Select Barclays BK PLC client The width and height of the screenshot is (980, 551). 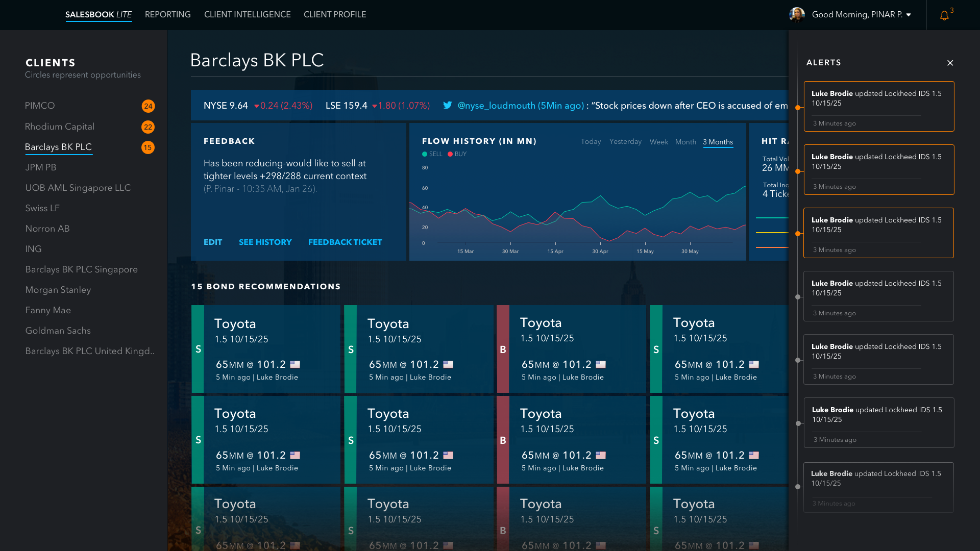(58, 147)
